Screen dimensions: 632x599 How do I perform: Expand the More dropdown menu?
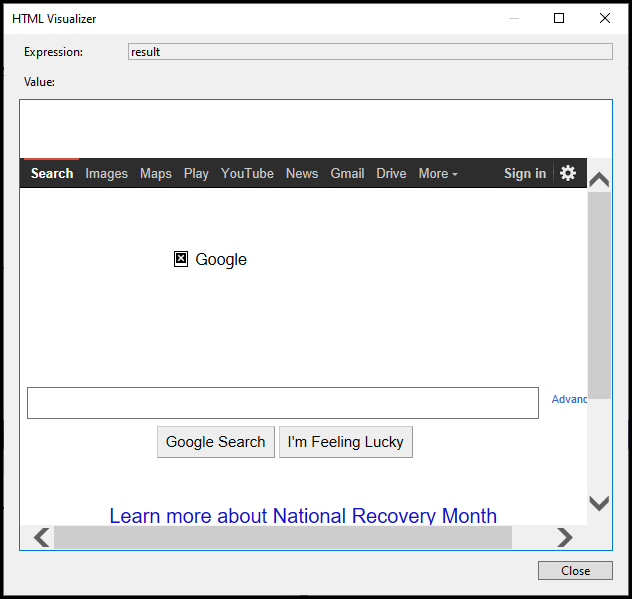click(x=438, y=173)
